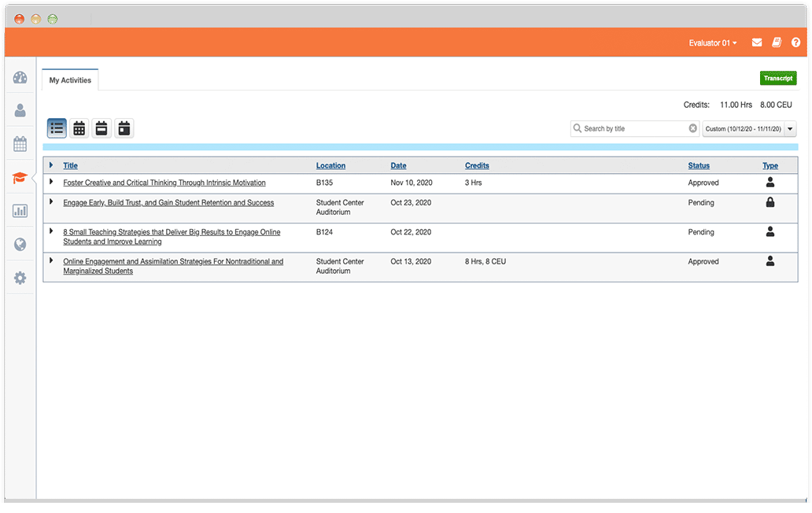Switch to month calendar view
812x513 pixels.
point(79,128)
